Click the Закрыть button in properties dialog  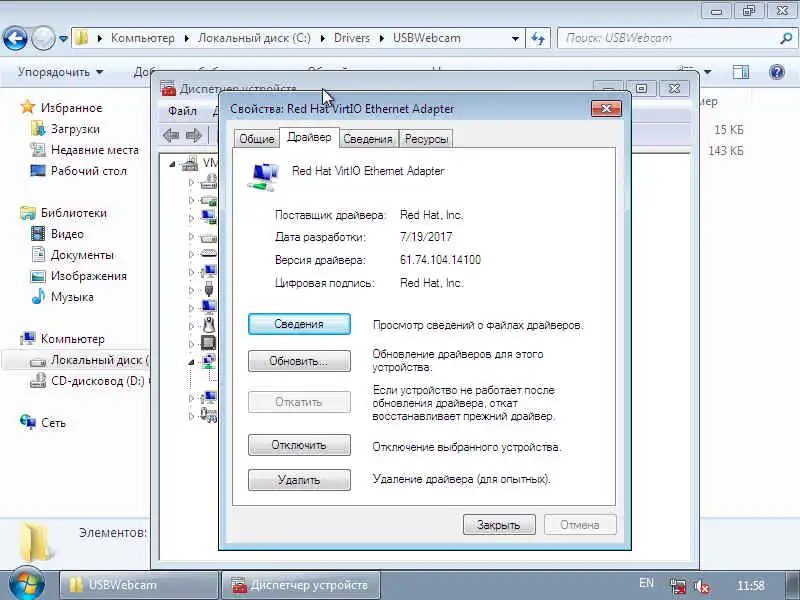(499, 524)
